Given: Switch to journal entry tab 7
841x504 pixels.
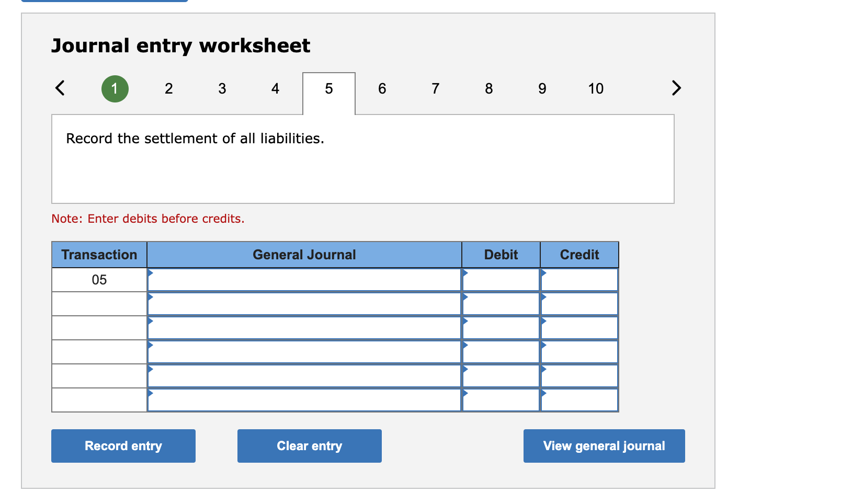Looking at the screenshot, I should (436, 89).
